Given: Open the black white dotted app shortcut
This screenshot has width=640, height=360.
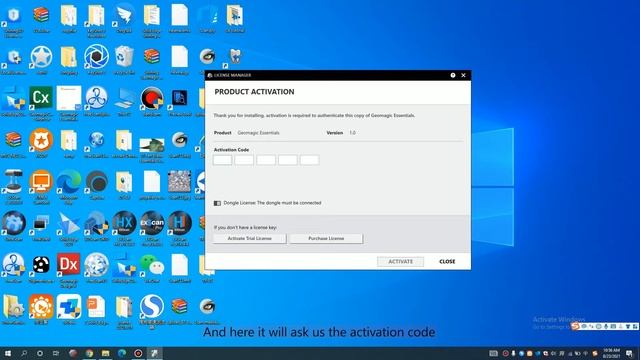Looking at the screenshot, I should (41, 264).
